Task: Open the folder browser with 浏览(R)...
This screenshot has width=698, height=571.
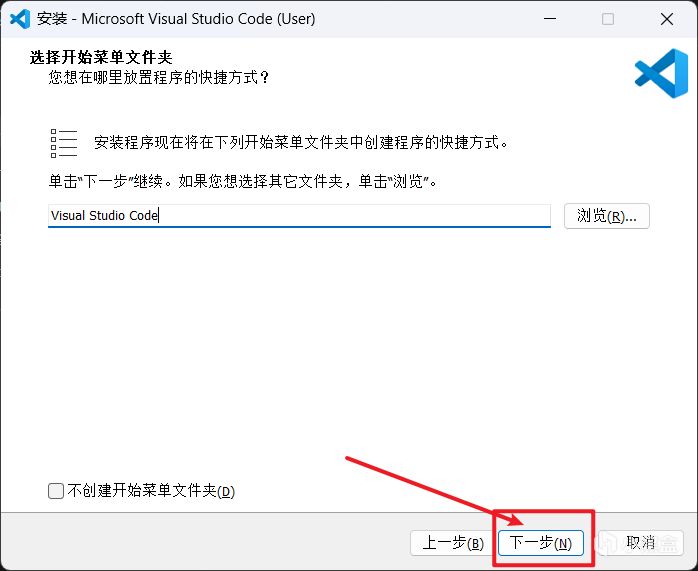Action: point(607,216)
